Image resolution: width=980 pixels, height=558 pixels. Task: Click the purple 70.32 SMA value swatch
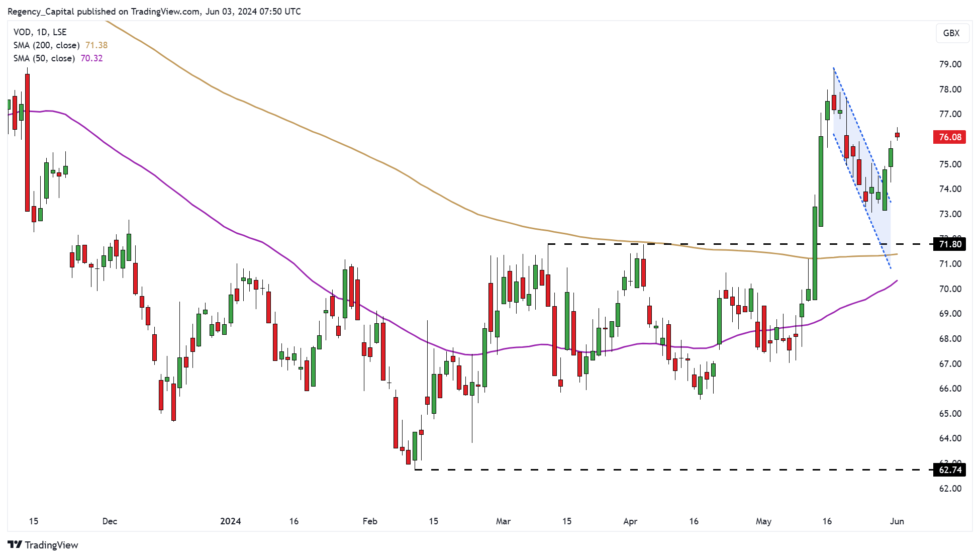tap(91, 58)
